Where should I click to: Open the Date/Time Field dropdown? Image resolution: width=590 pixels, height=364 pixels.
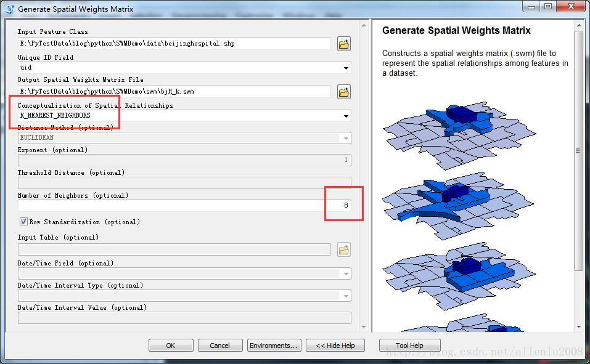pyautogui.click(x=346, y=273)
